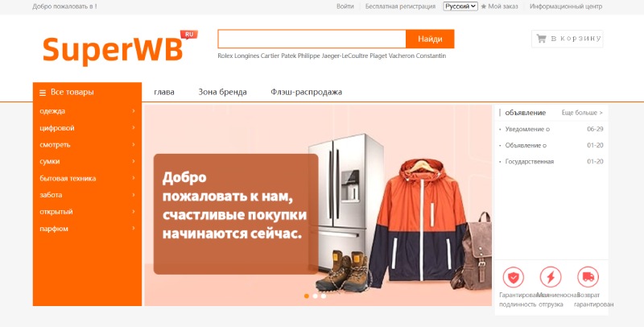Select the first carousel slide dot
Screen dimensions: 644x327
pyautogui.click(x=307, y=296)
